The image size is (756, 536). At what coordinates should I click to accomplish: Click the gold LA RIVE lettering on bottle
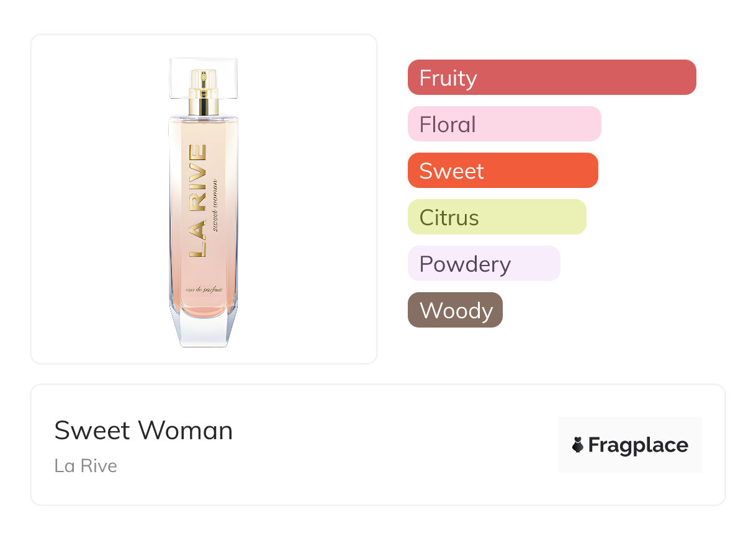point(198,200)
